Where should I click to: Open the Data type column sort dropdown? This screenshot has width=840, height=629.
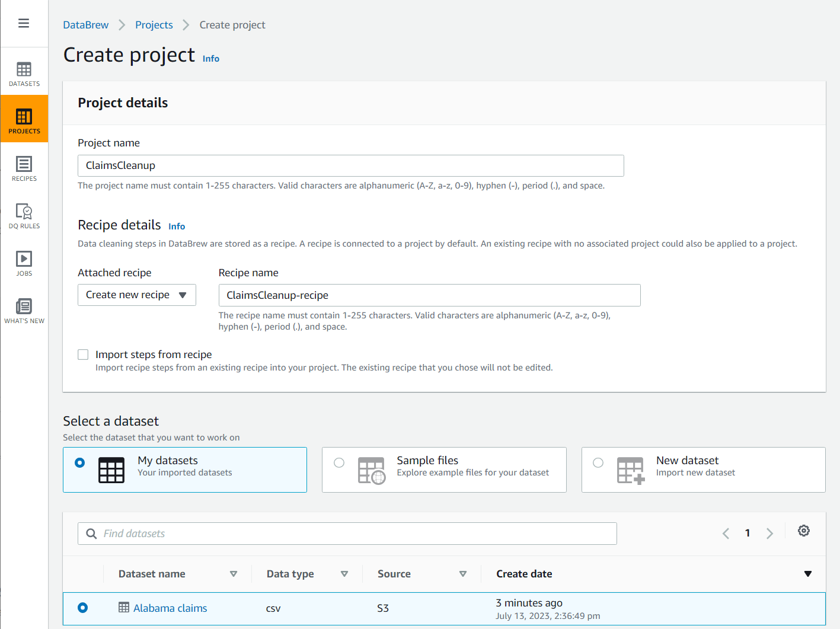[344, 573]
